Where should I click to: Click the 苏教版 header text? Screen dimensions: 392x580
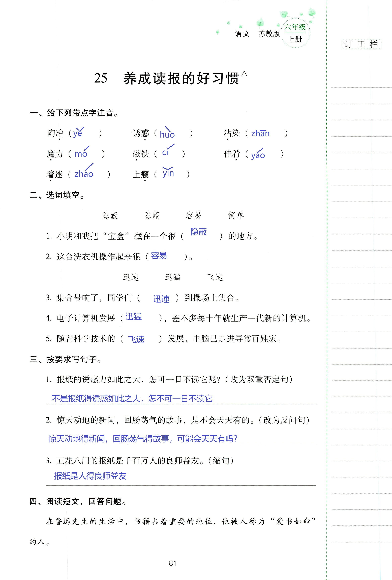pyautogui.click(x=269, y=34)
